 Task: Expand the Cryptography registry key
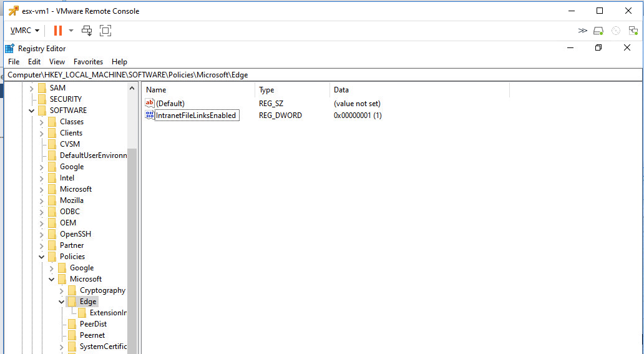(62, 290)
